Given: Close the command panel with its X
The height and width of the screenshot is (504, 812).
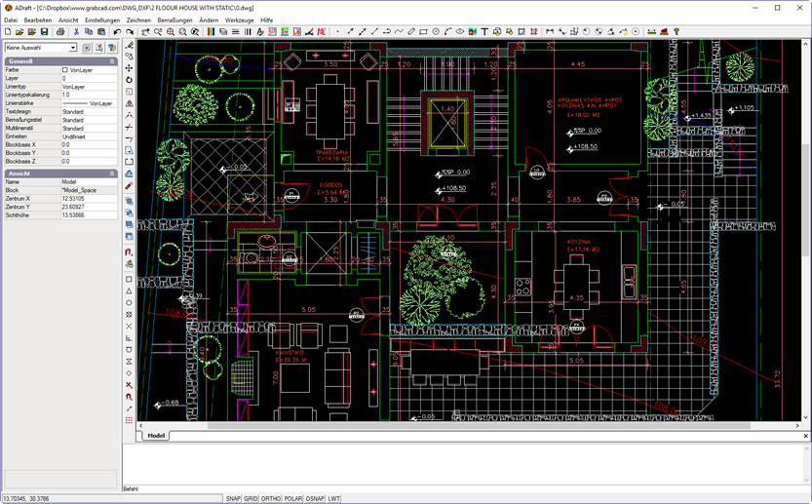Looking at the screenshot, I should (805, 436).
